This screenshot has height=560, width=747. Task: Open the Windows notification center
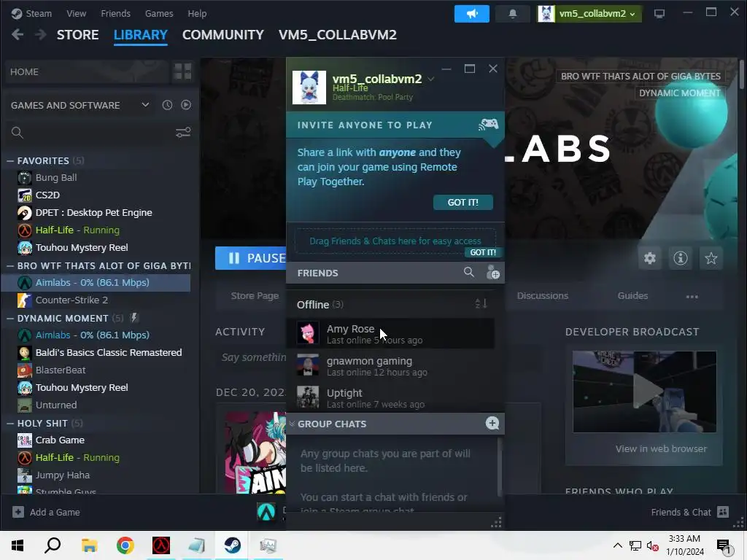tap(724, 545)
